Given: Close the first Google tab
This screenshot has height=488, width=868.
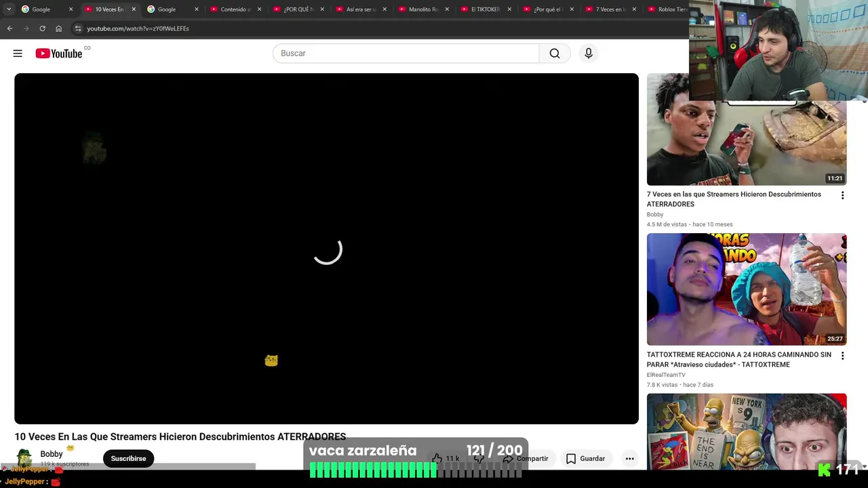Looking at the screenshot, I should click(71, 9).
